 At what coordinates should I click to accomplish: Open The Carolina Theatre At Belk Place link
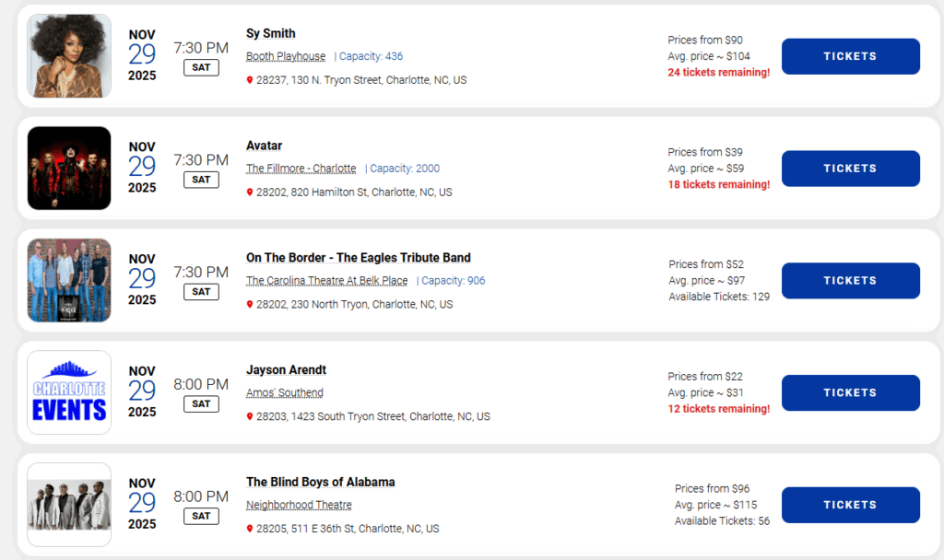click(x=326, y=281)
